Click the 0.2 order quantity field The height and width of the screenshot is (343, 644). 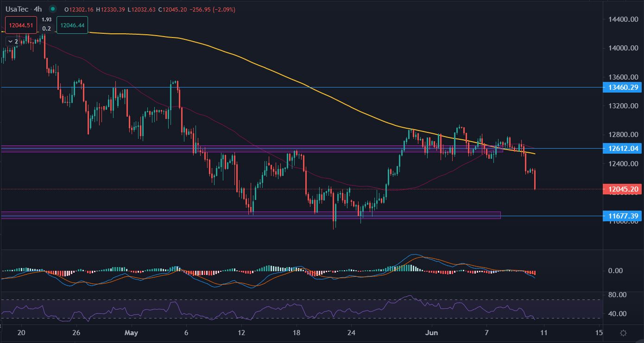(x=46, y=29)
